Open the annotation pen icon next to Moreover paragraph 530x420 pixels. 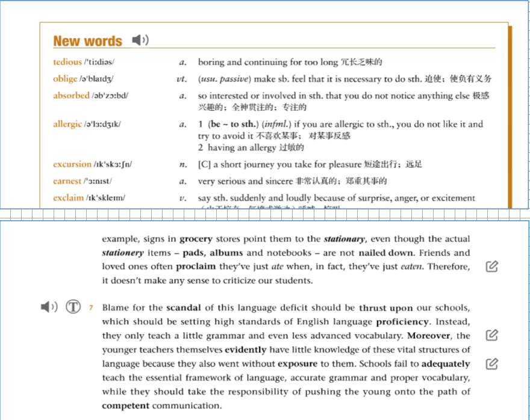click(491, 335)
